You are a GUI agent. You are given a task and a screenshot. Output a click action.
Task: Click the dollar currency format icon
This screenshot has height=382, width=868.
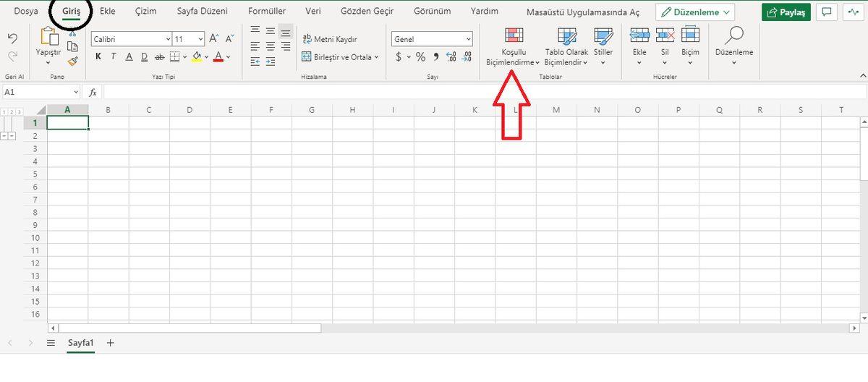tap(399, 56)
